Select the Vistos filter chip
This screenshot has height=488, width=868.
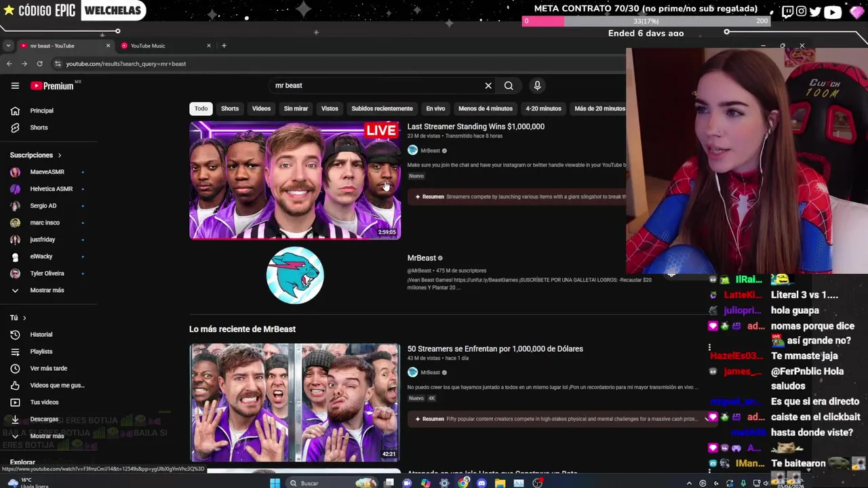(x=330, y=108)
